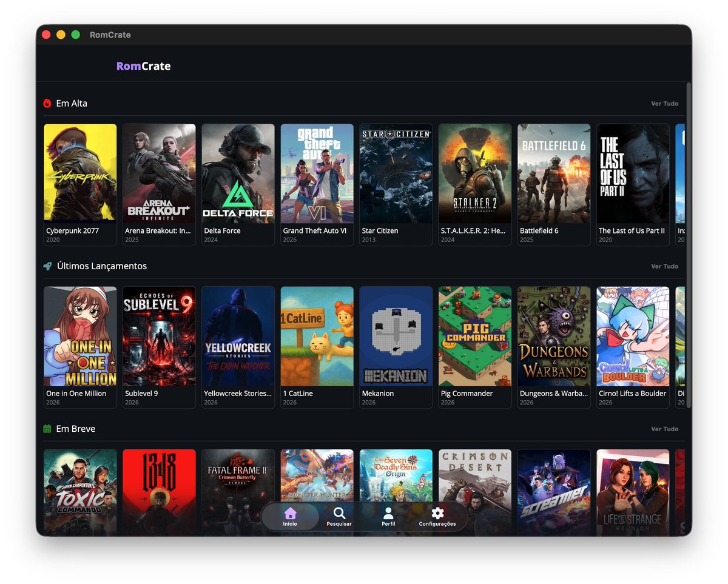Open the S.T.A.L.K.E.R. 2 cover
The width and height of the screenshot is (728, 584).
tap(475, 173)
